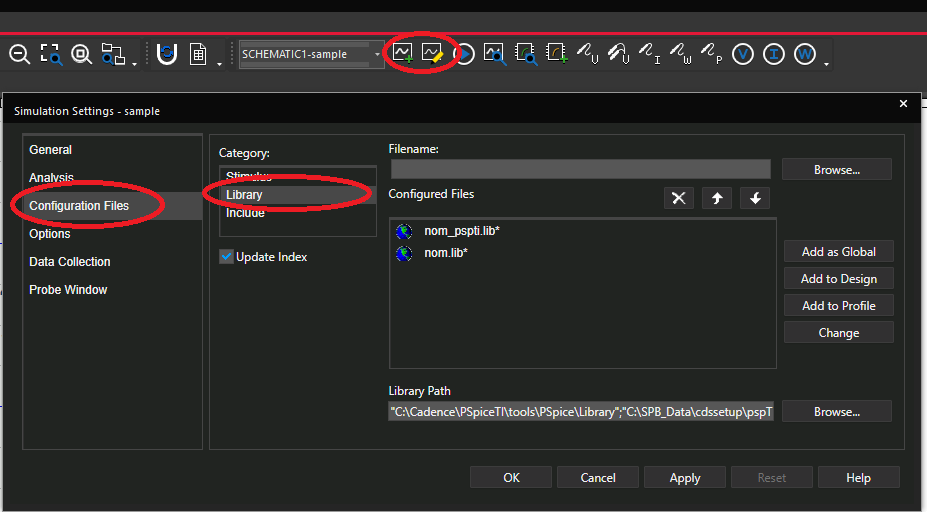Place a voltage probe marker (V)
Viewport: 927px width, 512px height.
(x=588, y=53)
